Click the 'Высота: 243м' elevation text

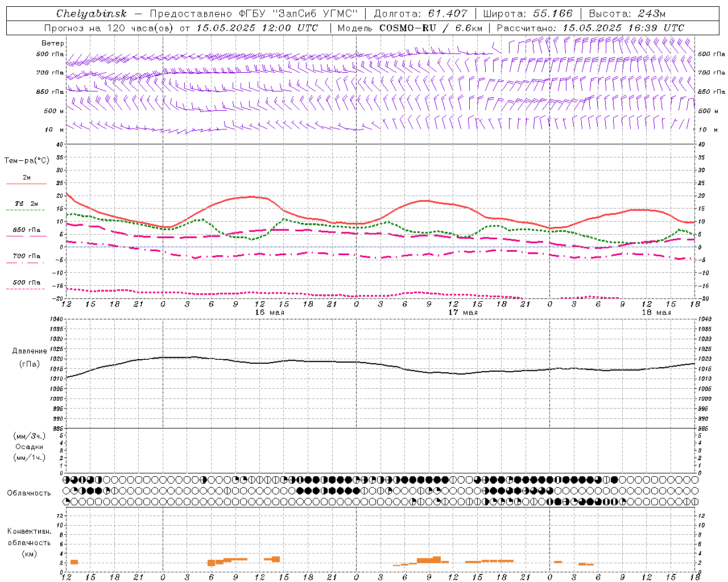(627, 14)
